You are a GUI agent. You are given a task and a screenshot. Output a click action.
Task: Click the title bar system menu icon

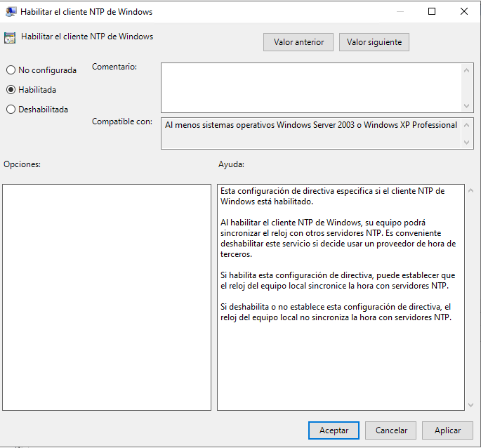11,12
